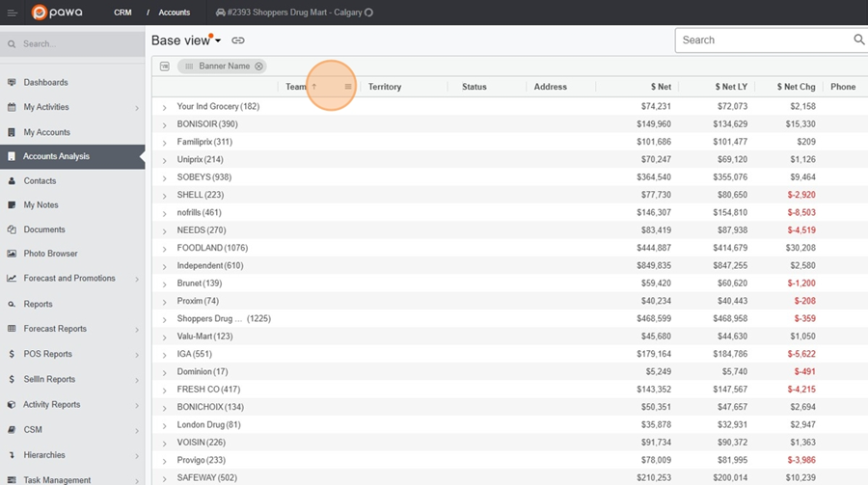This screenshot has height=485, width=868.
Task: Toggle the row group panel icon
Action: [164, 66]
